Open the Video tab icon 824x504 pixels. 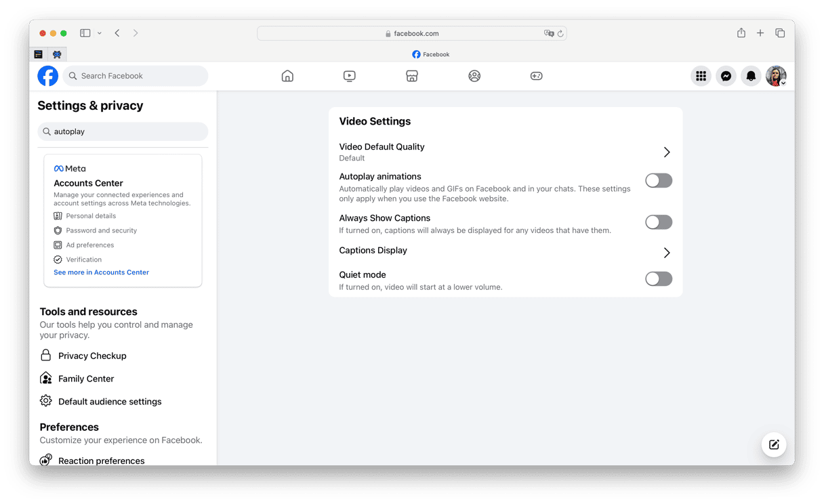(350, 76)
